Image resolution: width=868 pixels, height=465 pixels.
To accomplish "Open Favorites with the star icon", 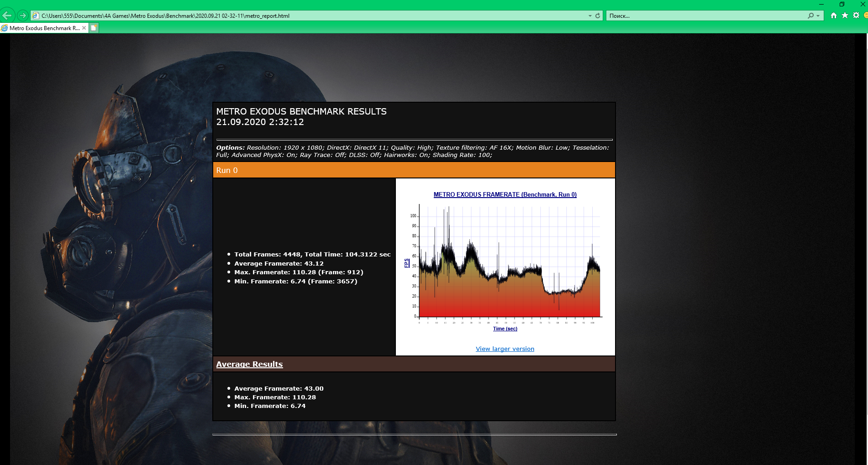I will point(845,16).
